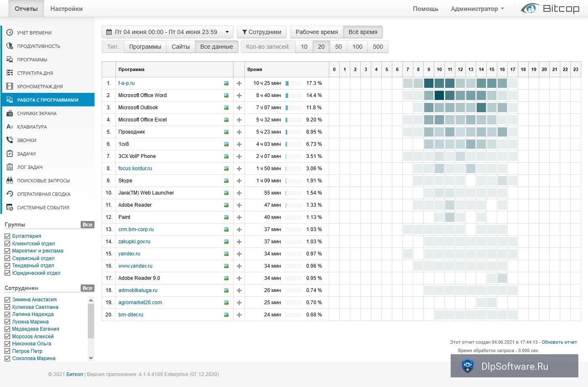Open the system events sidebar icon

[10, 208]
